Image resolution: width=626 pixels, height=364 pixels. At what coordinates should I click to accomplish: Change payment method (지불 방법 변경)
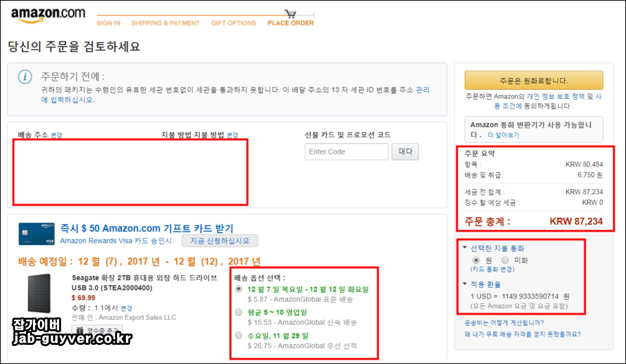(x=232, y=135)
